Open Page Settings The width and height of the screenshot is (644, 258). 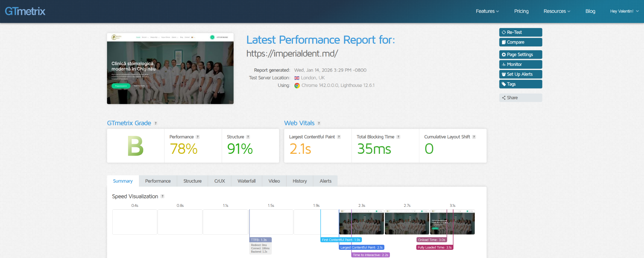tap(520, 55)
